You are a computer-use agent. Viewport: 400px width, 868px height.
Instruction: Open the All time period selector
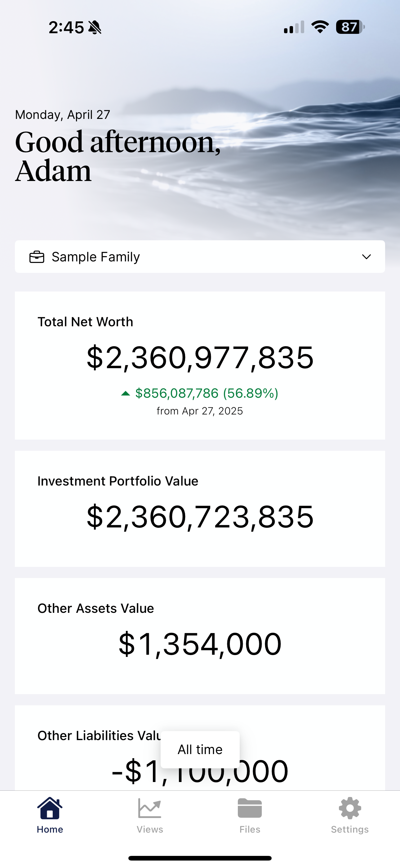tap(200, 749)
